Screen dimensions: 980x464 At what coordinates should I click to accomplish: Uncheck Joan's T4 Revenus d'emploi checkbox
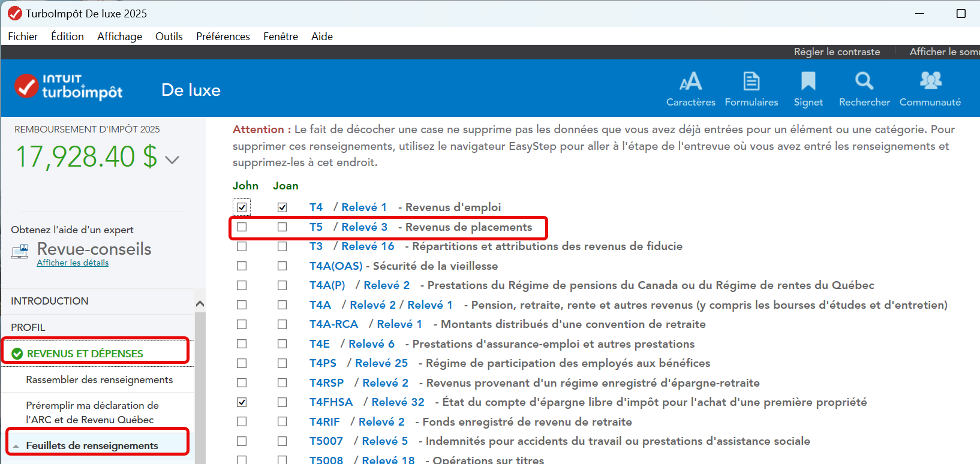coord(282,207)
